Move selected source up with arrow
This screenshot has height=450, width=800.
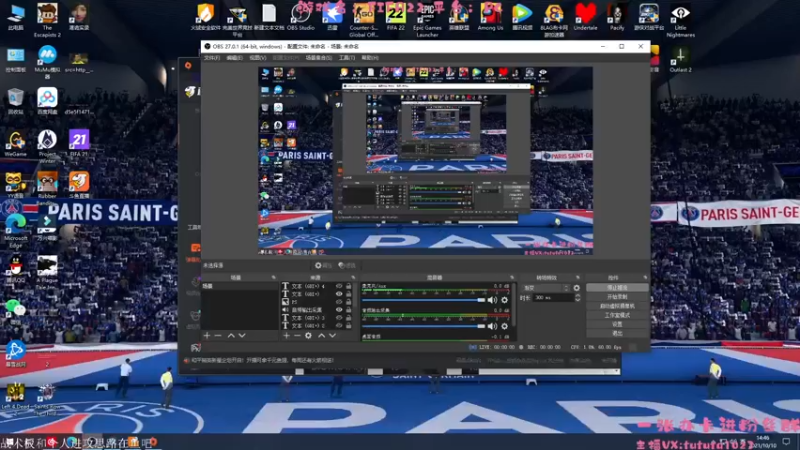click(321, 336)
